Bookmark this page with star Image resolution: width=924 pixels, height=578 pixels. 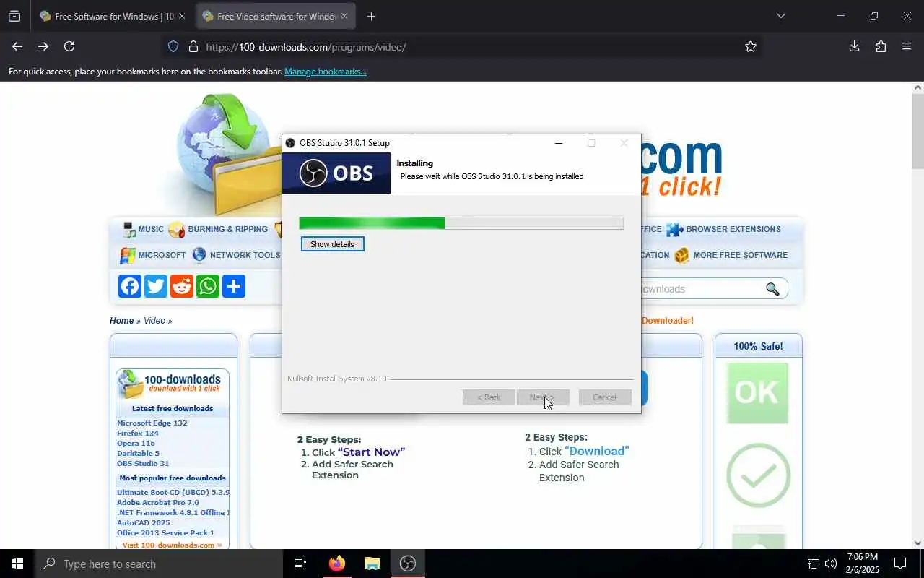(x=751, y=46)
